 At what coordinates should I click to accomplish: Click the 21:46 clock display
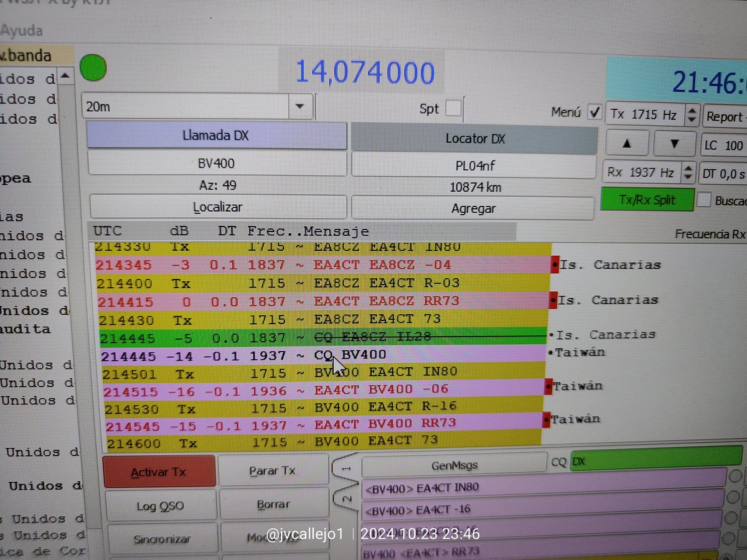click(708, 82)
